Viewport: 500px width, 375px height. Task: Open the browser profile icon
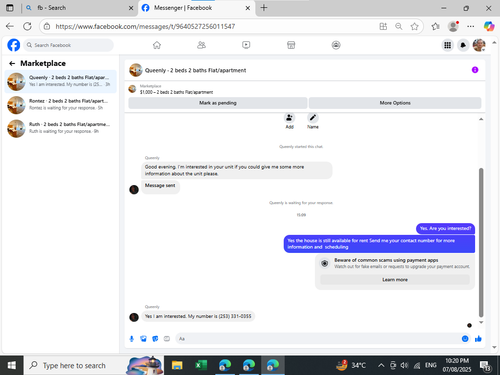(x=453, y=26)
